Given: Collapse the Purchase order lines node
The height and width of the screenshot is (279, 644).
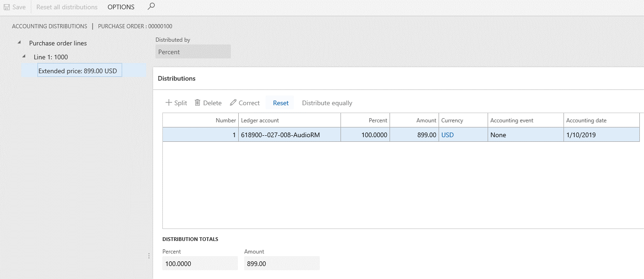Looking at the screenshot, I should [19, 42].
